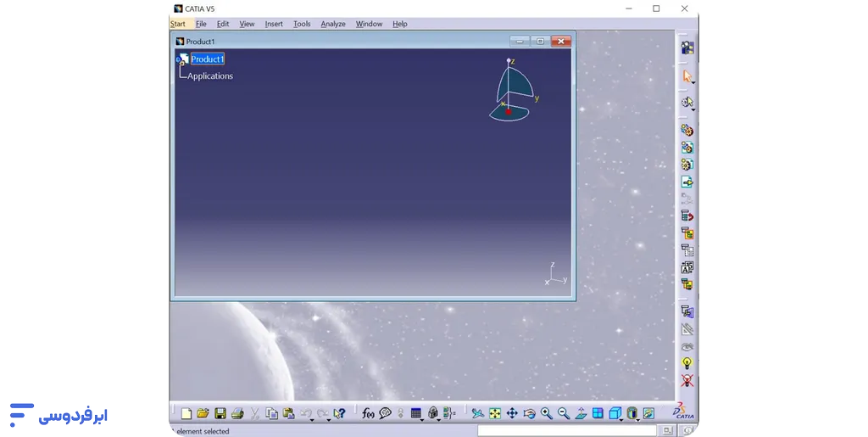This screenshot has width=868, height=437.
Task: Click the Print icon
Action: tap(237, 413)
